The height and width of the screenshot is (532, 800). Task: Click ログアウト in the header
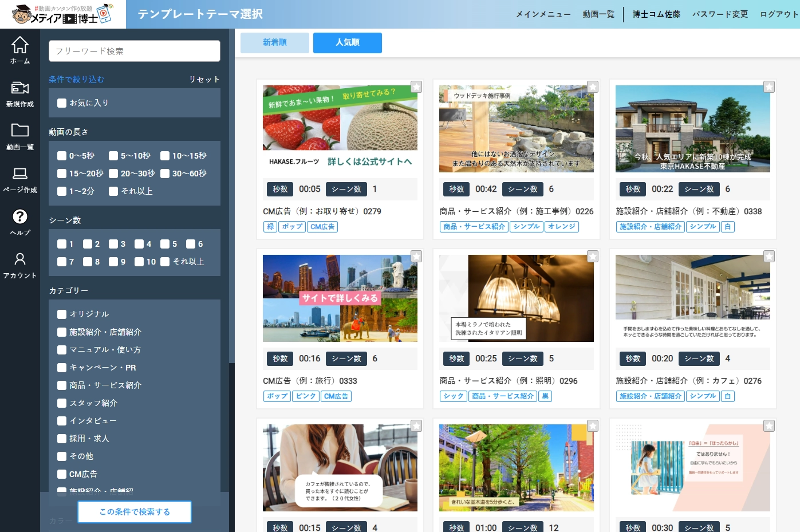[x=779, y=14]
